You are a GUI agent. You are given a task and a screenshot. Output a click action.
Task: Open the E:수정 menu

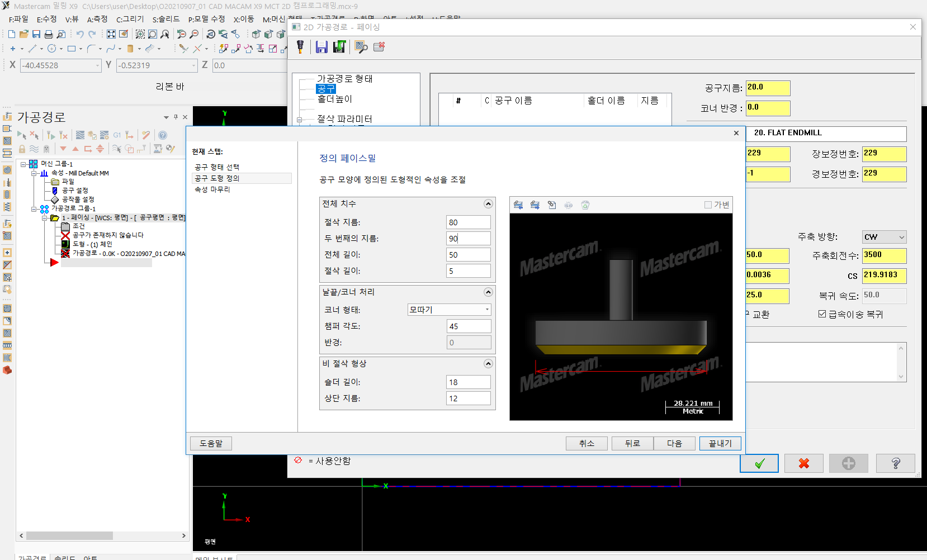click(x=46, y=19)
